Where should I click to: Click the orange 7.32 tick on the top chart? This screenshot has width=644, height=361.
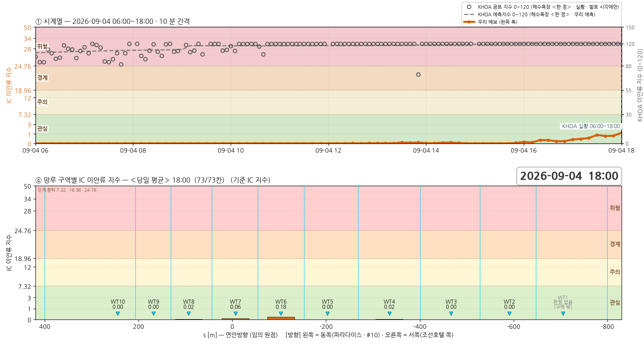(x=25, y=115)
